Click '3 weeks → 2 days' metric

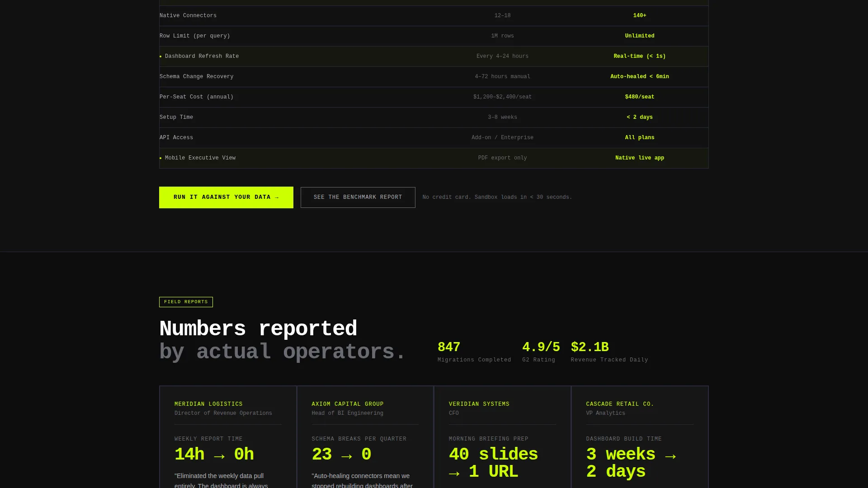[631, 463]
